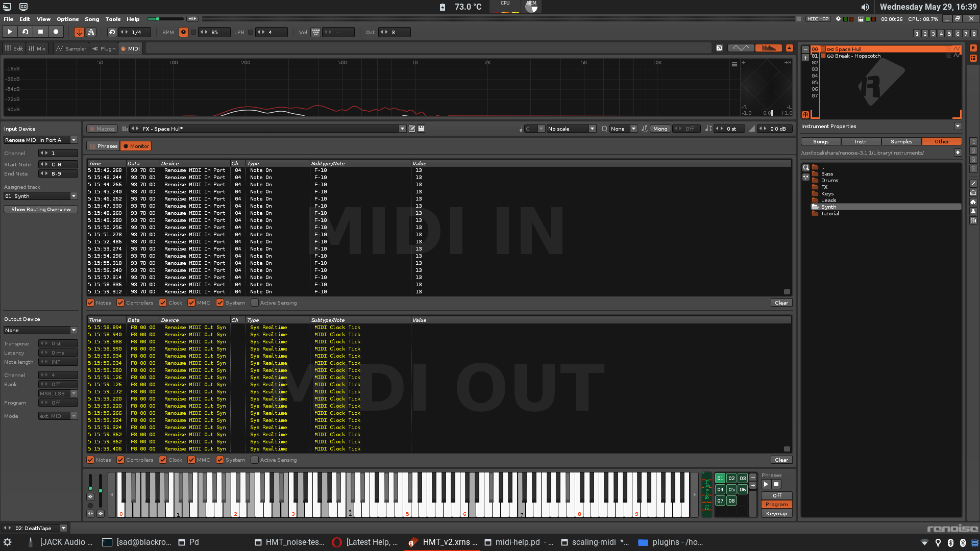Image resolution: width=980 pixels, height=551 pixels.
Task: Add instrument slot with plus button
Action: (x=805, y=57)
